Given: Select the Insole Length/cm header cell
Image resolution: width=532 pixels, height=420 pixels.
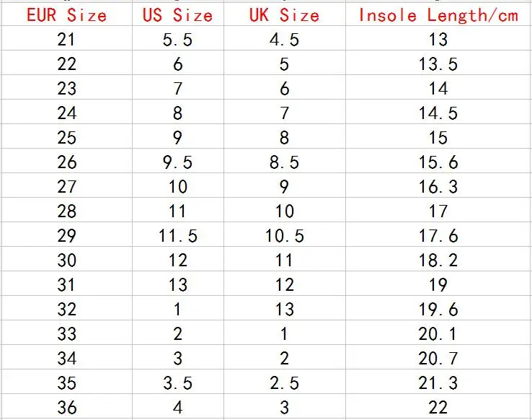Looking at the screenshot, I should click(x=438, y=14).
